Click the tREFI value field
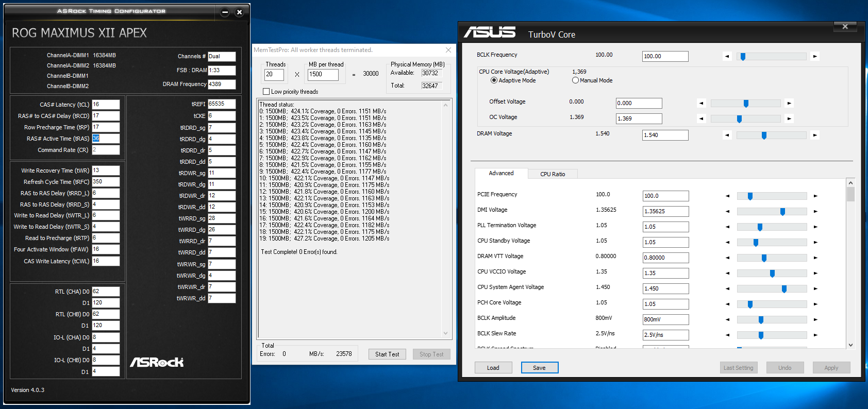This screenshot has height=409, width=868. tap(222, 104)
